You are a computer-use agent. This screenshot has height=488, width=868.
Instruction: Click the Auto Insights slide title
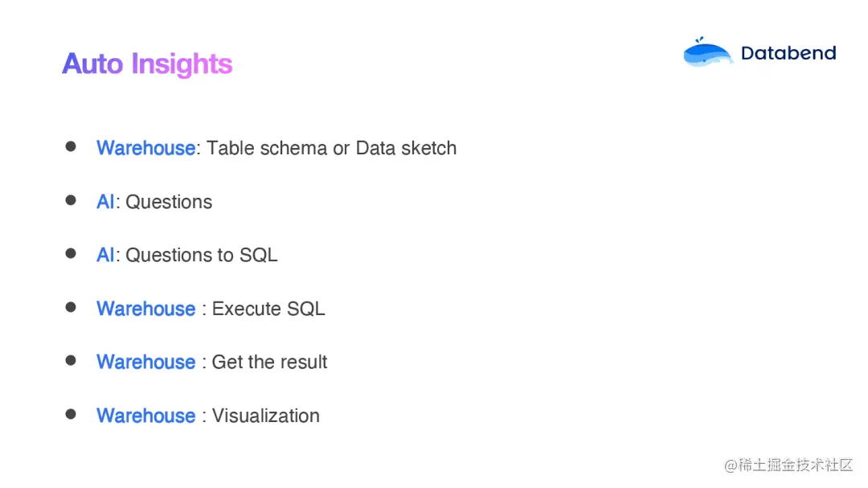point(147,64)
